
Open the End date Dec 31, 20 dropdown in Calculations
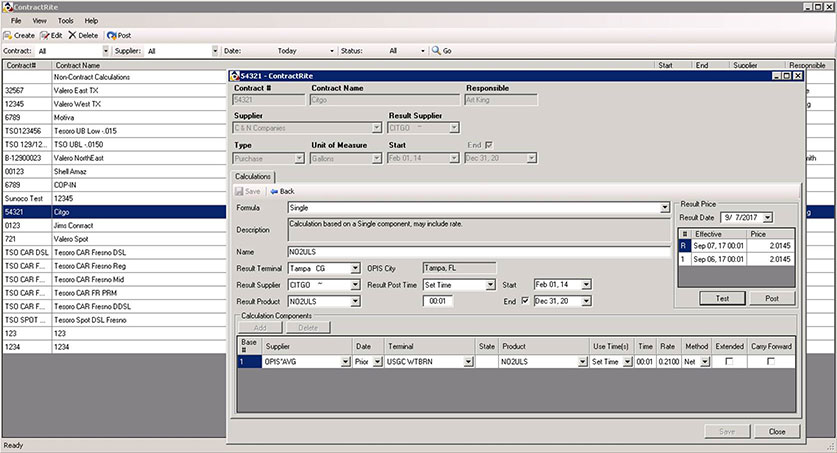tap(586, 301)
